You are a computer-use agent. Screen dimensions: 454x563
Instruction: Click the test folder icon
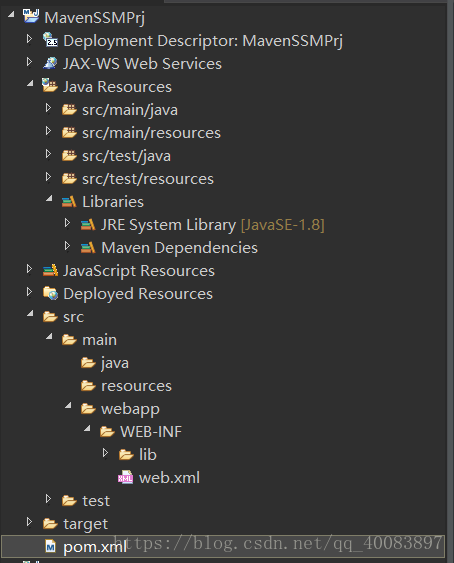click(x=69, y=501)
